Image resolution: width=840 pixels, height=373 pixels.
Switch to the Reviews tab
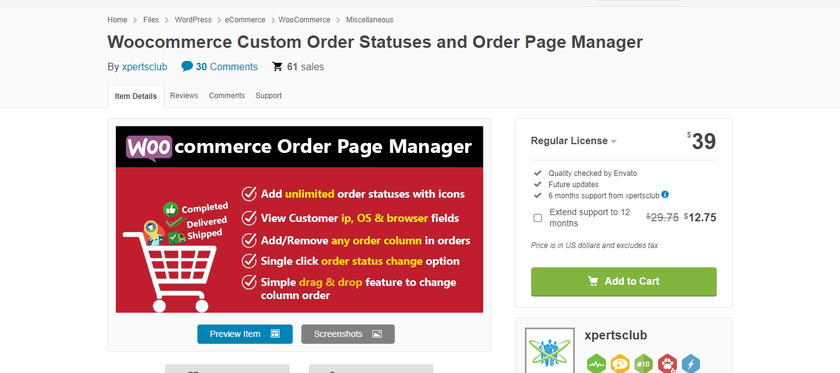pos(184,95)
